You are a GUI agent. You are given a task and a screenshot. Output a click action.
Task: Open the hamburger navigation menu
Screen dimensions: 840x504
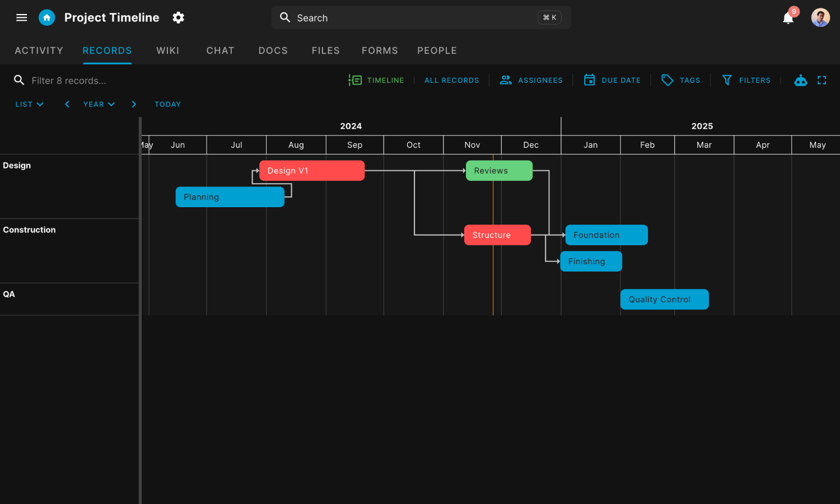point(21,17)
